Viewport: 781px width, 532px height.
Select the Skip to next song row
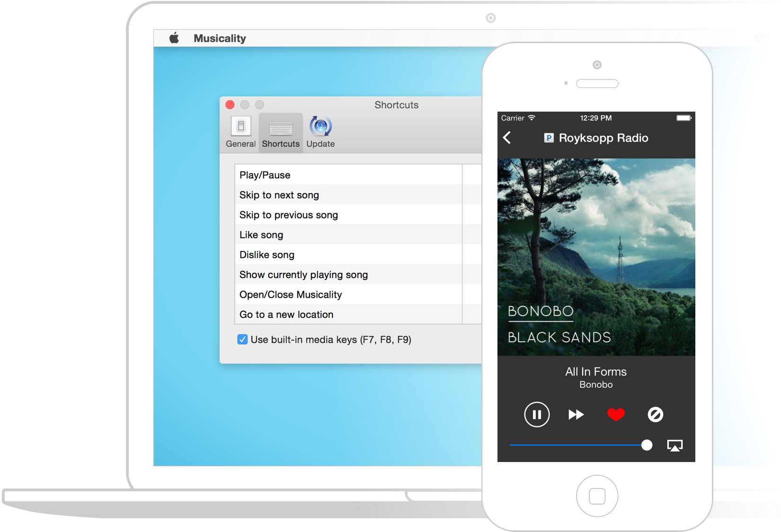[x=358, y=195]
